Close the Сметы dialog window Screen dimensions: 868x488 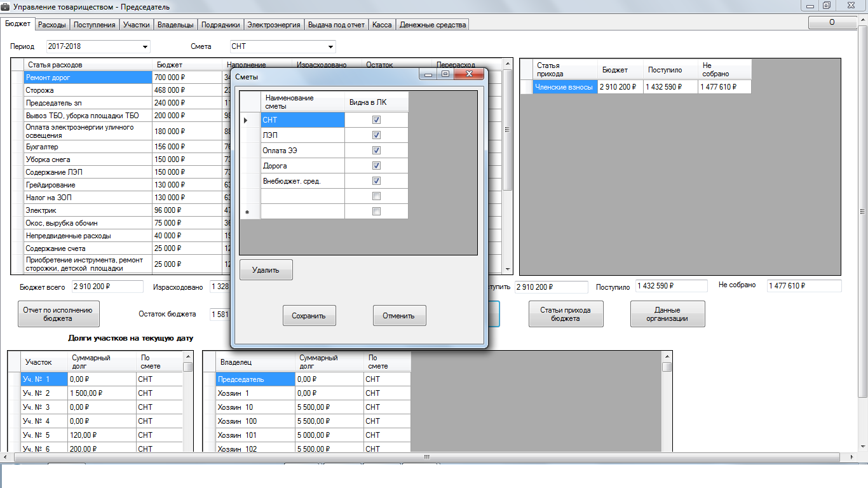[x=470, y=74]
